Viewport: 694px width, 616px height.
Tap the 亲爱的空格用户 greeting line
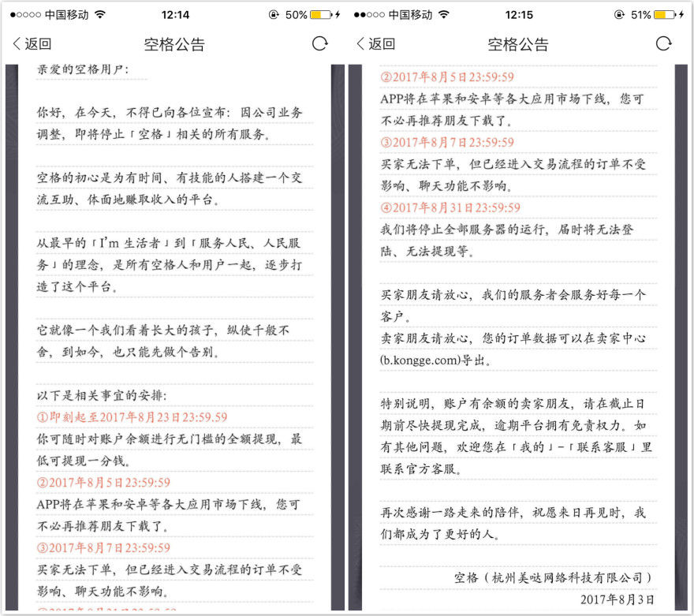click(91, 70)
